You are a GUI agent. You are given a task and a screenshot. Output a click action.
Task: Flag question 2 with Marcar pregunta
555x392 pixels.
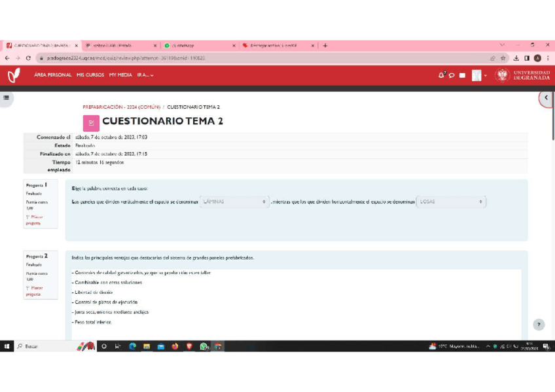[34, 291]
